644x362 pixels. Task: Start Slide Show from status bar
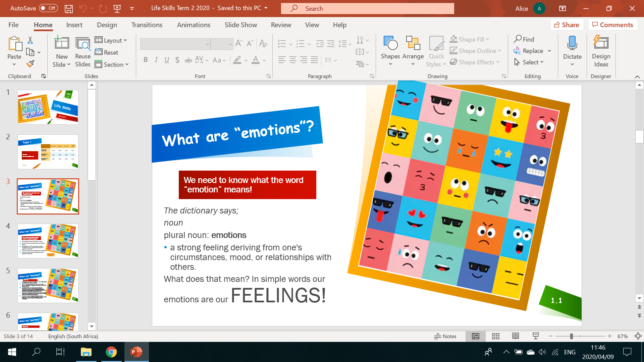[536, 336]
